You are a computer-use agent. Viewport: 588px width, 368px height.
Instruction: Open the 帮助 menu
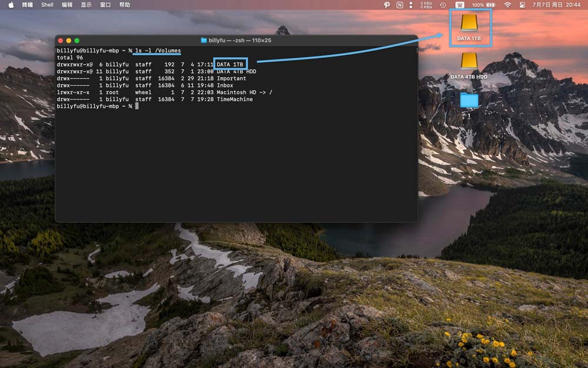click(125, 5)
